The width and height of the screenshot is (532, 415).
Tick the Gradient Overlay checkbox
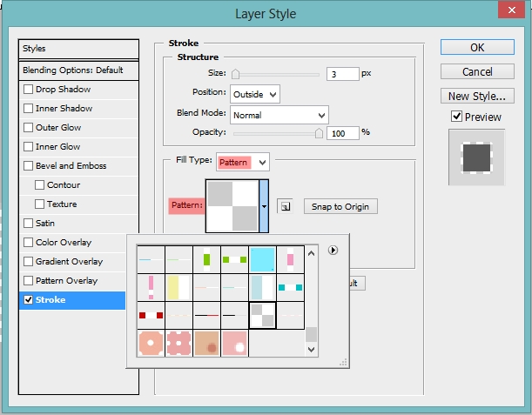pos(28,261)
